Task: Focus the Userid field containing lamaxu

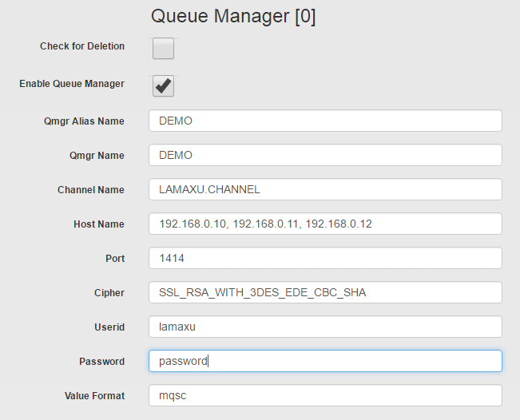Action: tap(325, 327)
